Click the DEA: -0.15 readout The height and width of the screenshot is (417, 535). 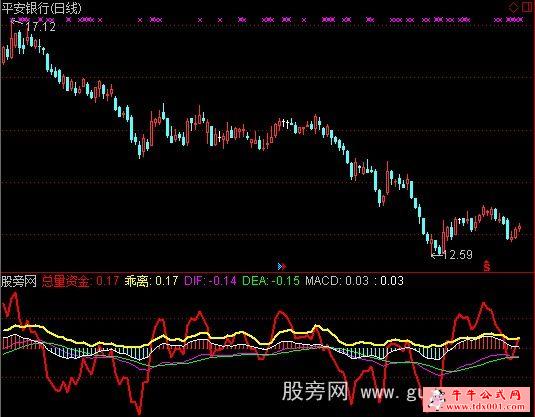[271, 281]
